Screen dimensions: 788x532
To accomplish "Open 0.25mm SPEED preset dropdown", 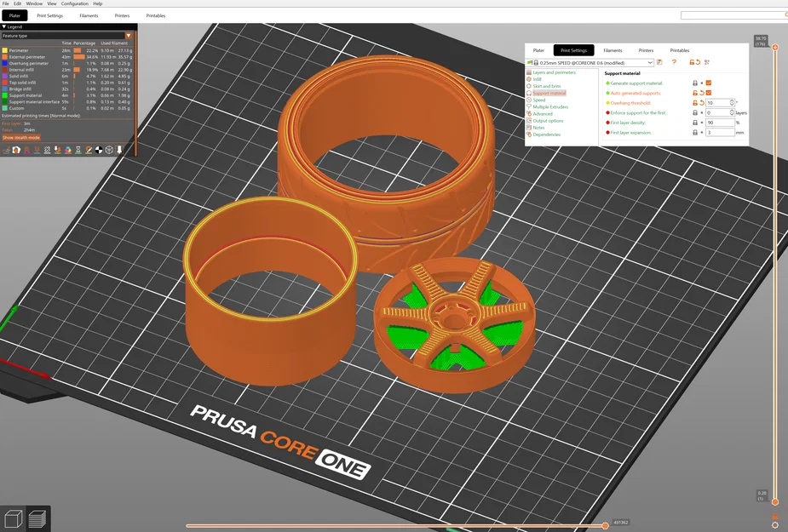I will 590,63.
